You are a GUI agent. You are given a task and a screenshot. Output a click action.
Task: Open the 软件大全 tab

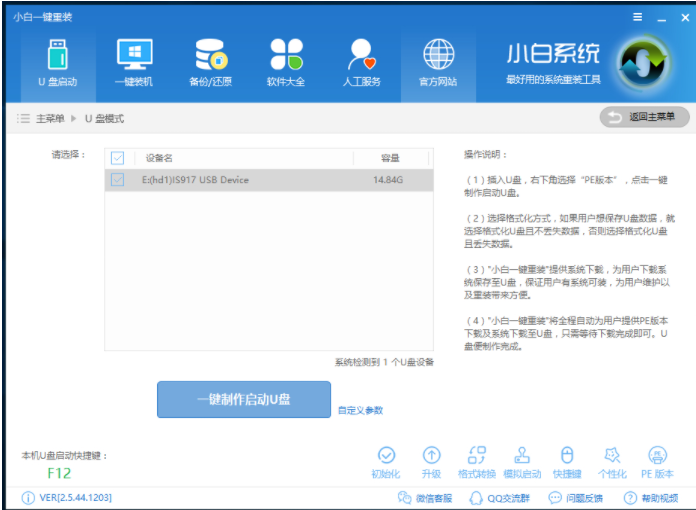(x=286, y=64)
